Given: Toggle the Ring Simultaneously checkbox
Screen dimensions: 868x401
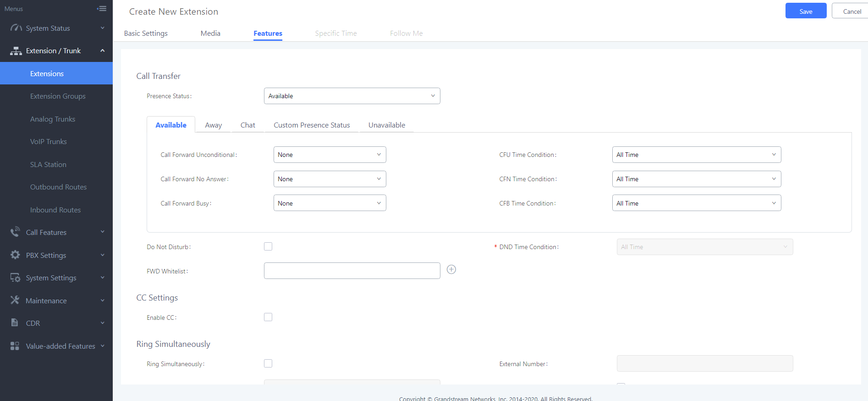Looking at the screenshot, I should point(268,363).
